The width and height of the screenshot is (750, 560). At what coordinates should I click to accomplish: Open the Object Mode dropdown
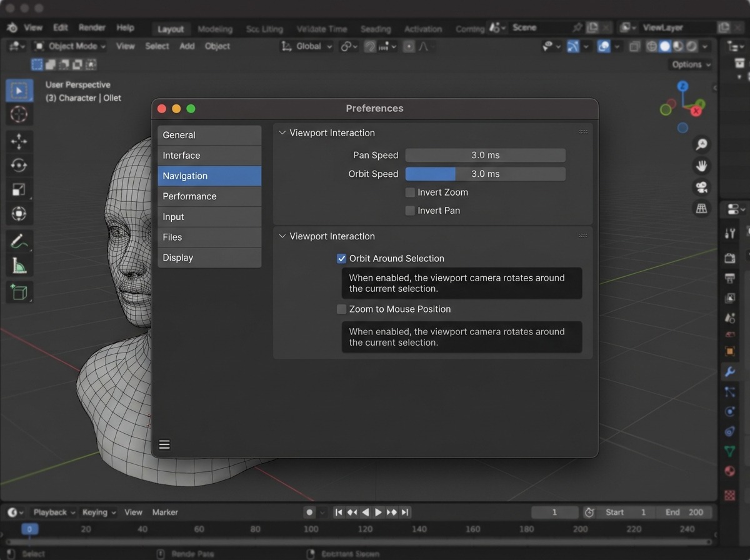[69, 46]
